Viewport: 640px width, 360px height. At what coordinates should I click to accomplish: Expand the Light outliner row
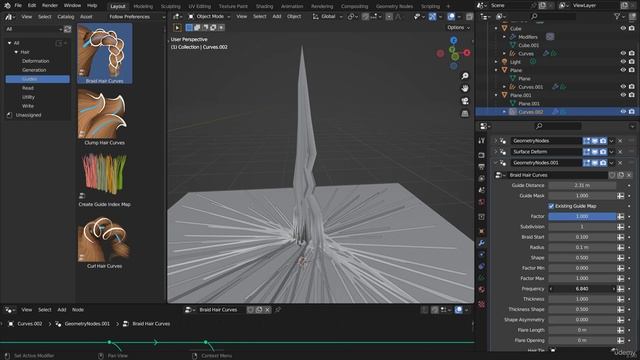pos(496,62)
